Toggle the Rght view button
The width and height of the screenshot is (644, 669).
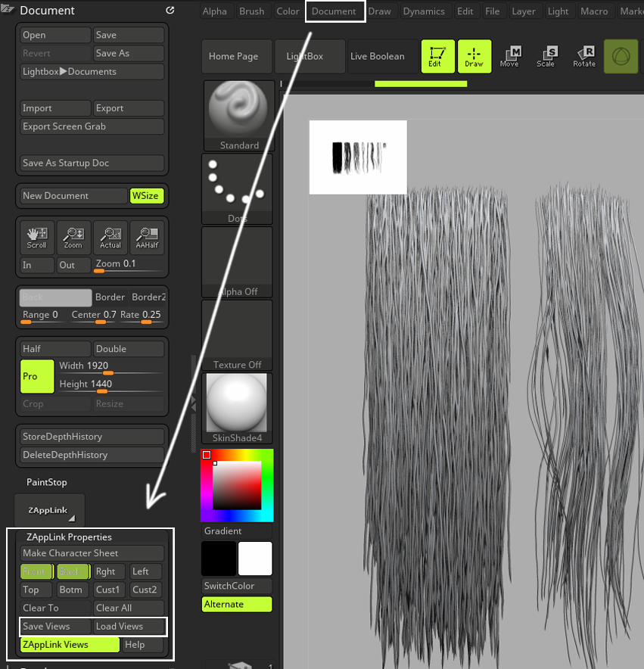coord(110,571)
